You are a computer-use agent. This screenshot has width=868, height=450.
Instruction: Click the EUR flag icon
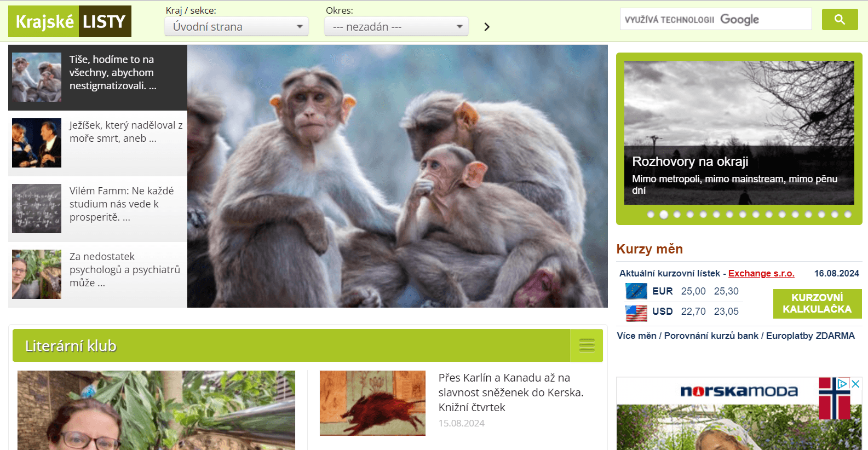[636, 291]
